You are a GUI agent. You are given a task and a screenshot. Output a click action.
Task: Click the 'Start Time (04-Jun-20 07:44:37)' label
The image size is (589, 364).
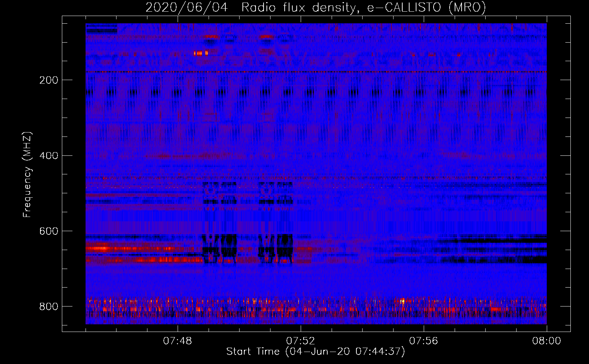click(x=316, y=352)
